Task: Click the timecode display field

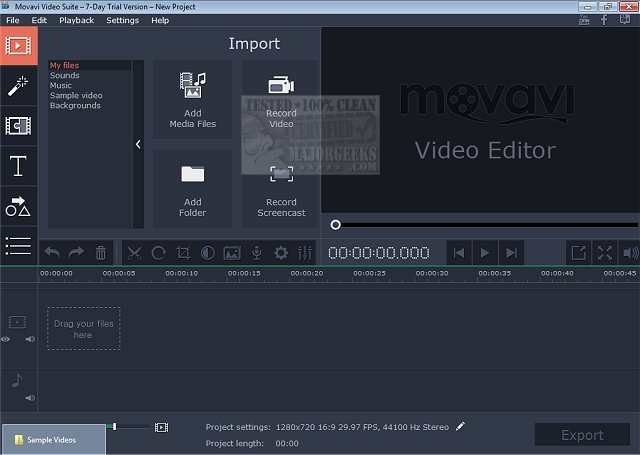Action: pyautogui.click(x=379, y=253)
